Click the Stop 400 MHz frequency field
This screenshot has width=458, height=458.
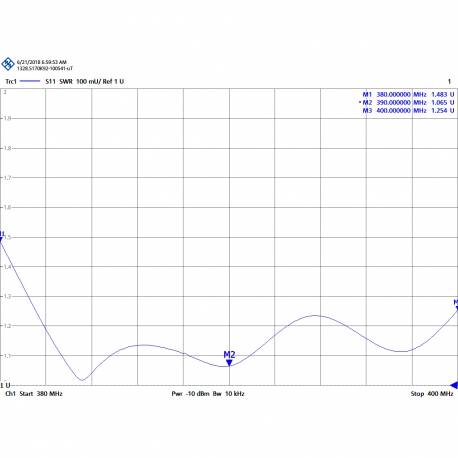pos(432,394)
